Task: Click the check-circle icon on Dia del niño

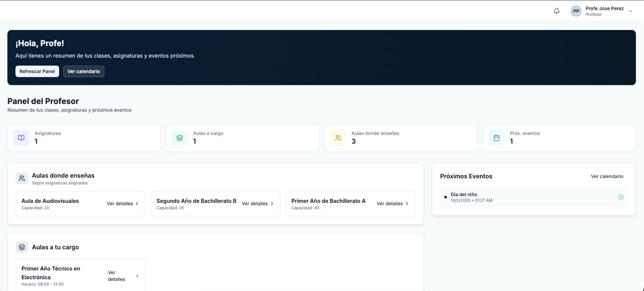Action: pos(621,197)
